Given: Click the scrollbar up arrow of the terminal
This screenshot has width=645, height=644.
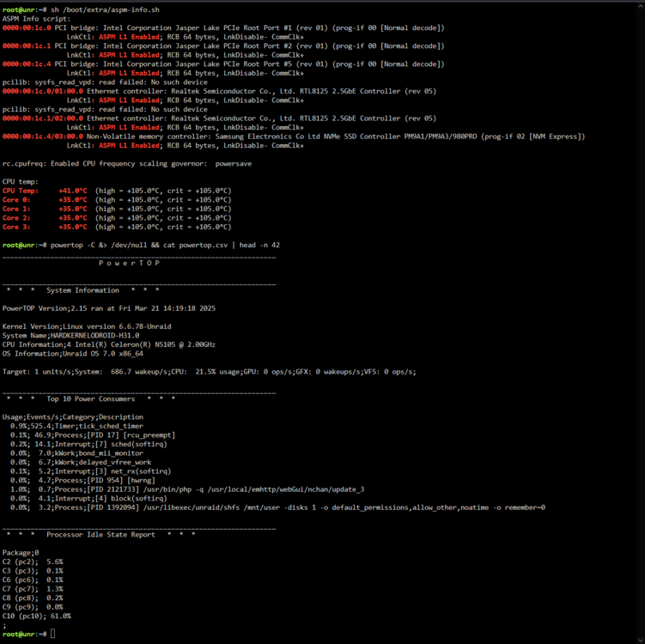Looking at the screenshot, I should [x=641, y=7].
